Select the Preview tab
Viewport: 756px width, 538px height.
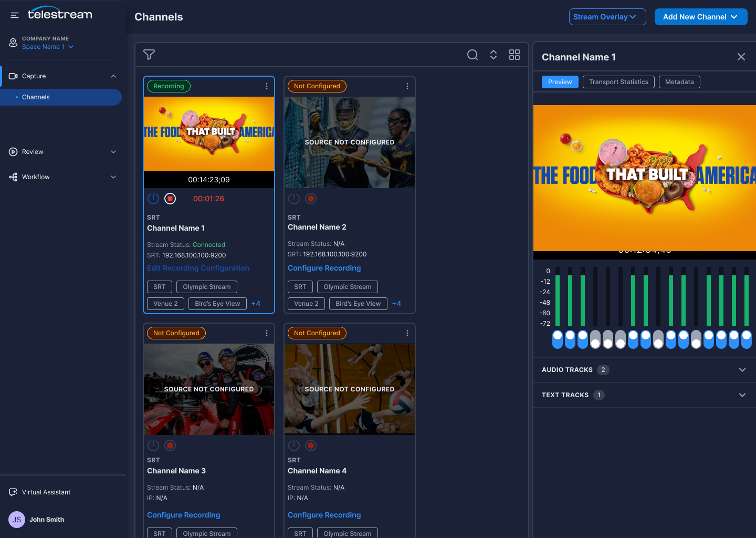pos(560,82)
